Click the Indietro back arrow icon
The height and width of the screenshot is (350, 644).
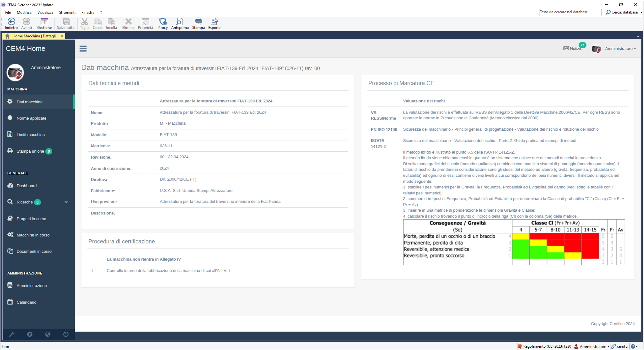[x=11, y=21]
